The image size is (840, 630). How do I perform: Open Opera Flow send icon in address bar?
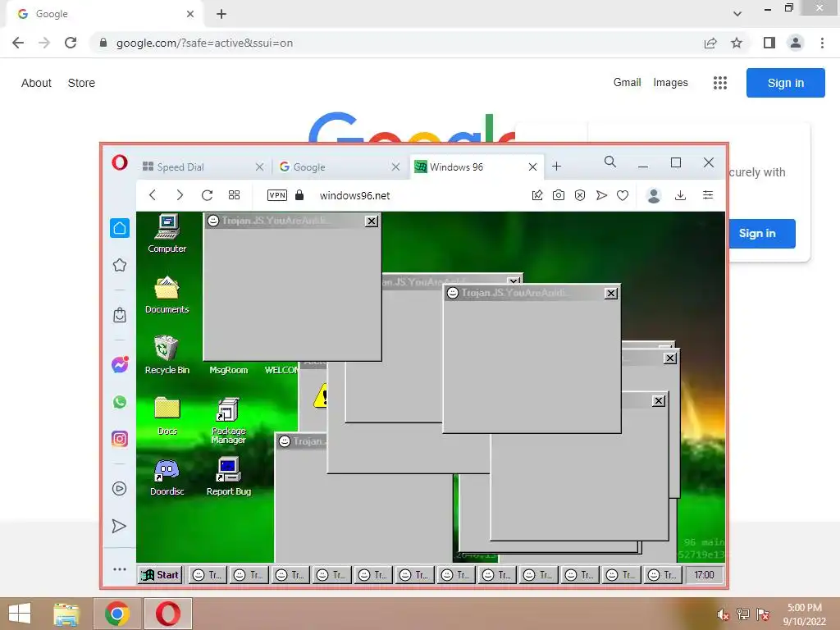click(x=601, y=195)
